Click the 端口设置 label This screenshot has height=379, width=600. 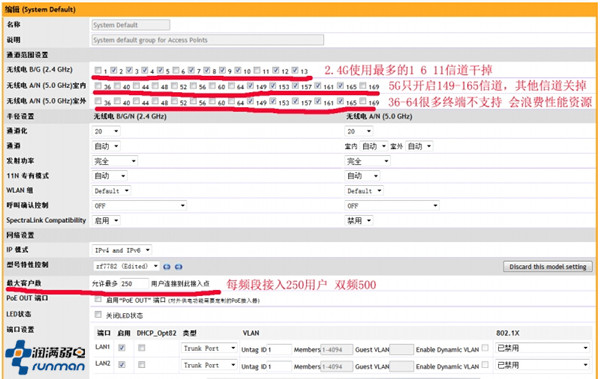click(20, 329)
